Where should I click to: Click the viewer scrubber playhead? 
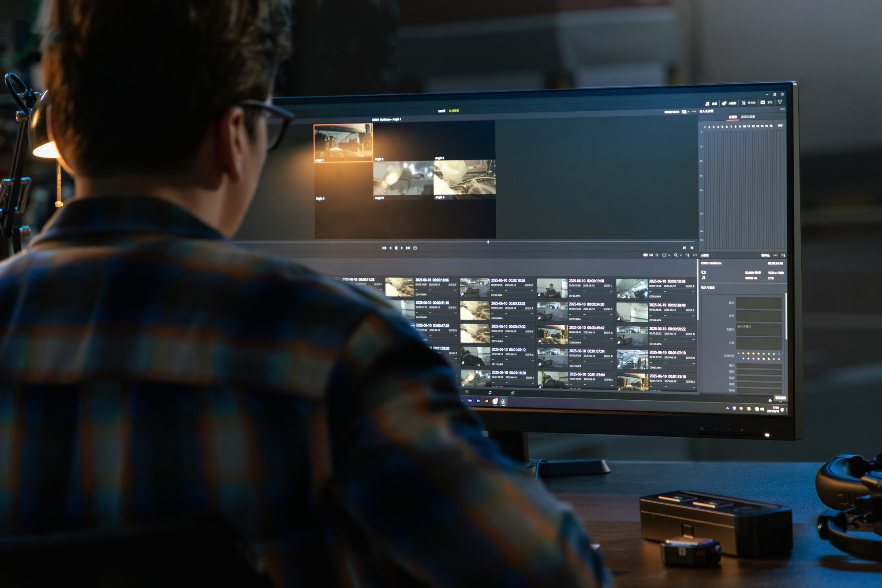coord(488,242)
